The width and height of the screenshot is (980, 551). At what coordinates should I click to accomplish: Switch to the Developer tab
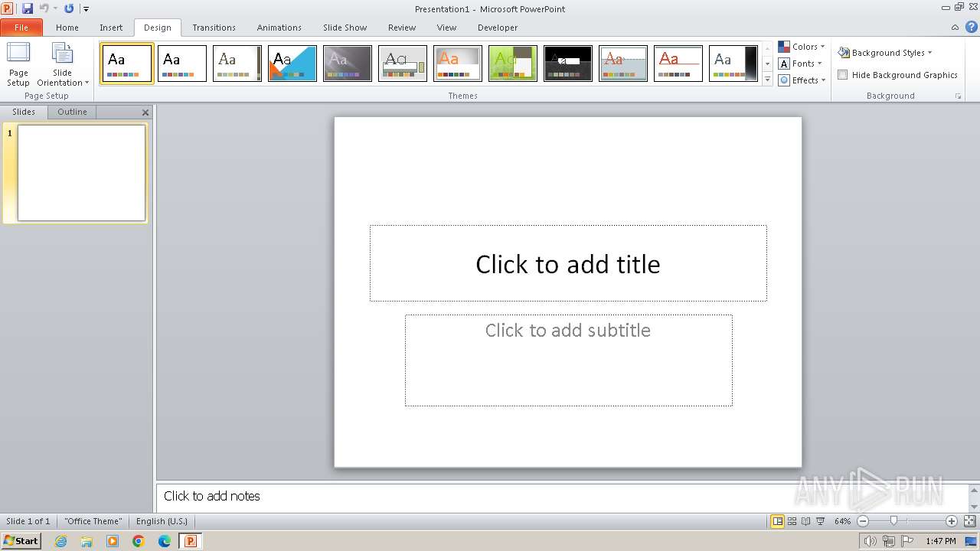coord(498,28)
